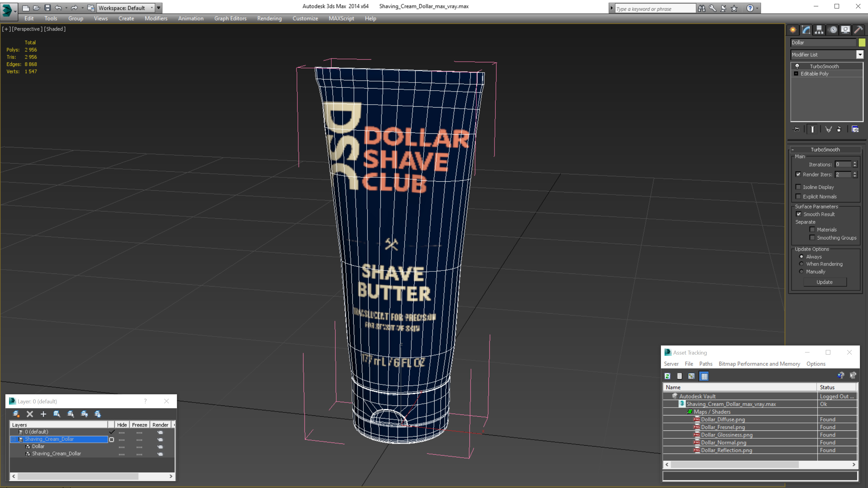The width and height of the screenshot is (868, 488).
Task: Enable Separate by Smoothing Groups checkbox
Action: click(x=813, y=238)
